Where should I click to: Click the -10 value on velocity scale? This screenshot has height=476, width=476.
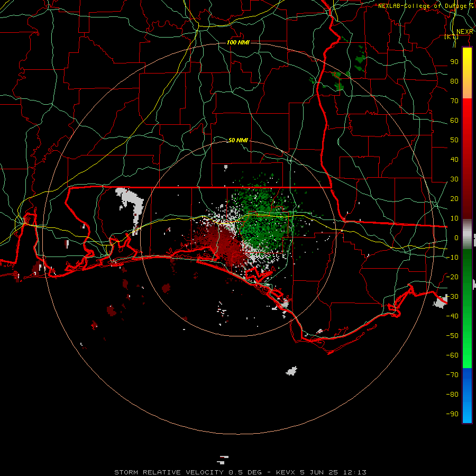(452, 258)
